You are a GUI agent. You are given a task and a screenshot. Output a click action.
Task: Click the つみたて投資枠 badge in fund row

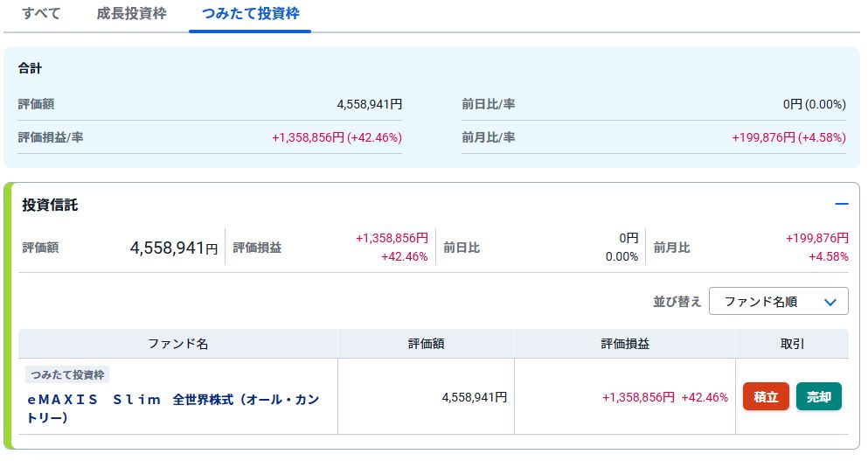coord(67,375)
